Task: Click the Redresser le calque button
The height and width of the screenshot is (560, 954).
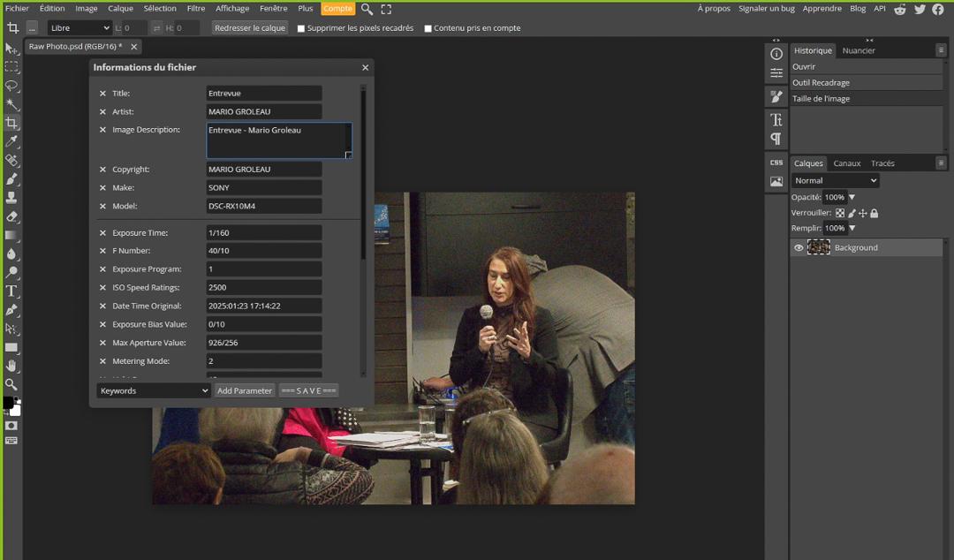Action: (250, 28)
